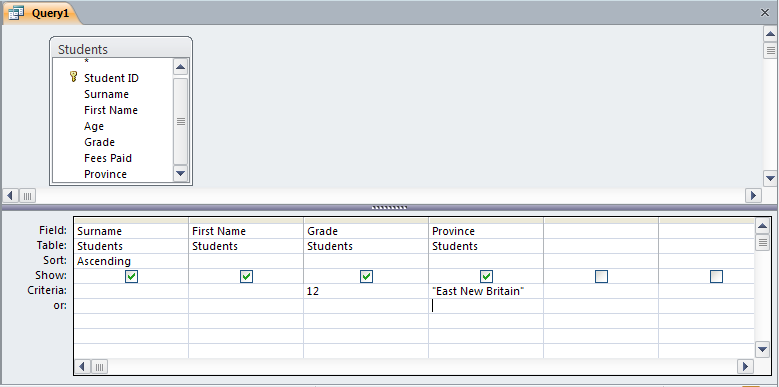The image size is (779, 387).
Task: Click the upper pane scroll right arrow
Action: 753,195
